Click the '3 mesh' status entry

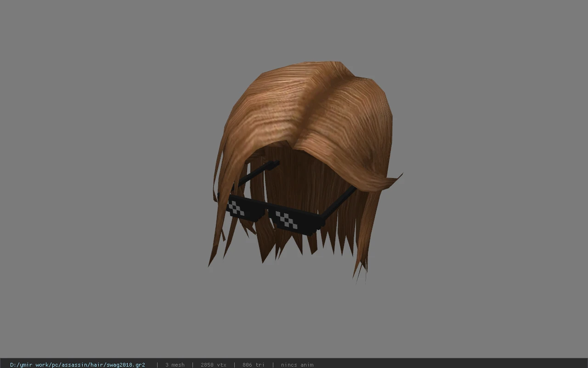point(175,365)
